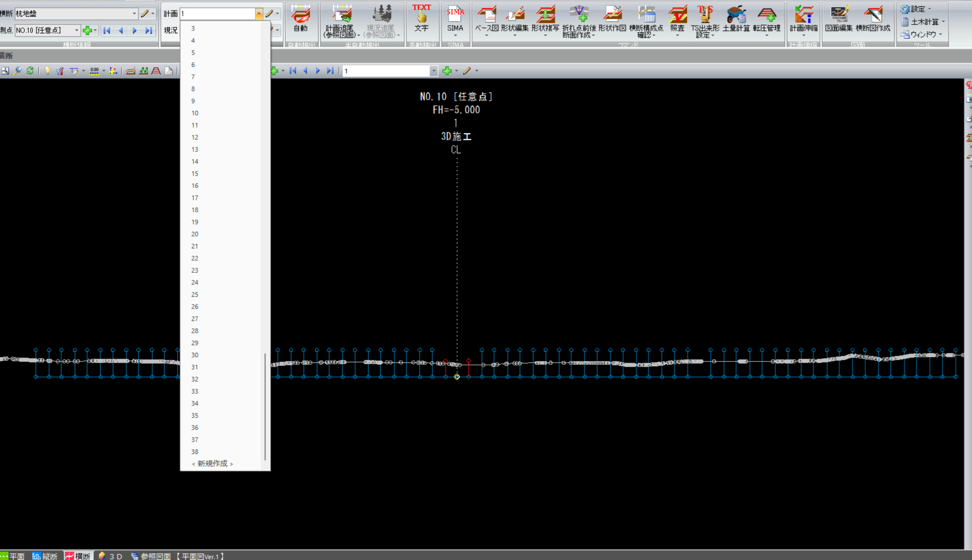972x560 pixels.
Task: Open dropdown arrow beside 0.00 icon
Action: click(x=104, y=71)
